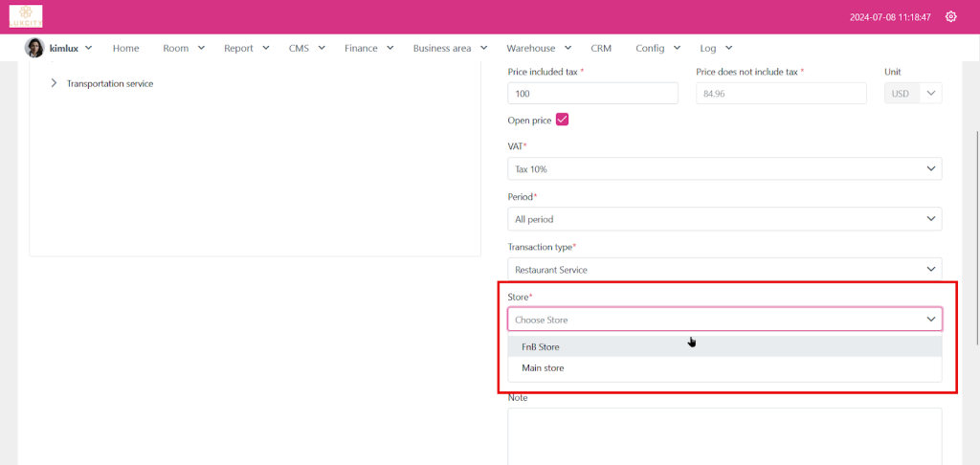
Task: Select Main store option
Action: 543,367
